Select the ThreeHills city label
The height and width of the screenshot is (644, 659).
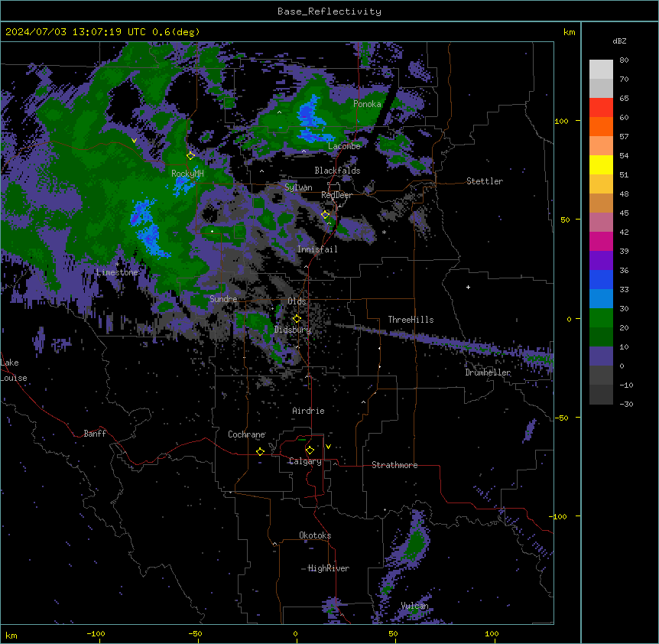coord(411,320)
